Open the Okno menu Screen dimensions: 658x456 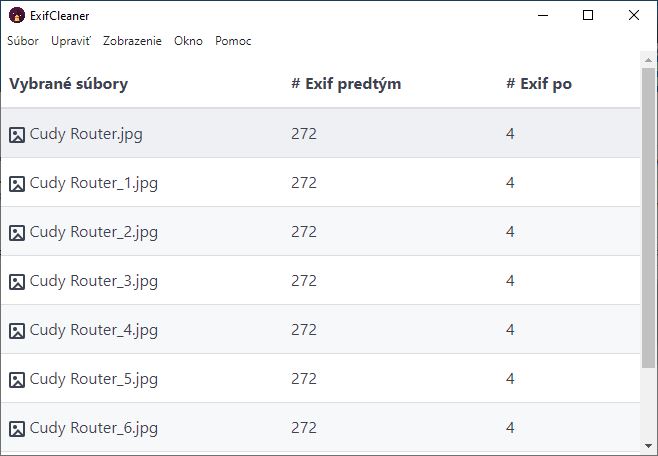coord(188,41)
